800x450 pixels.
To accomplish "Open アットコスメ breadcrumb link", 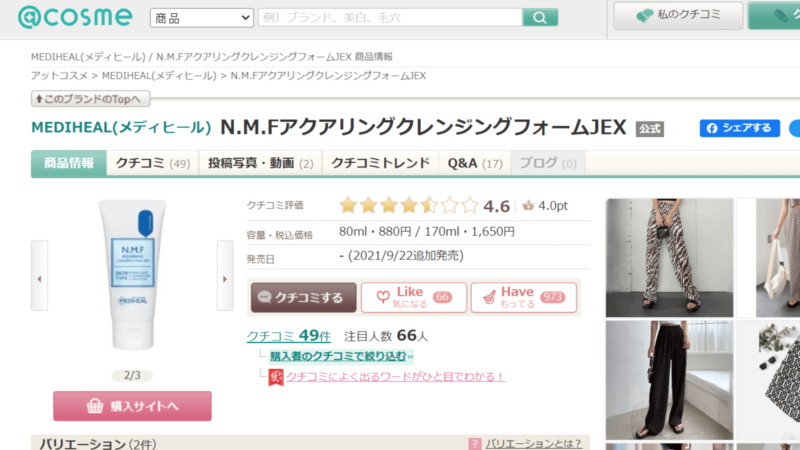I will tap(59, 76).
